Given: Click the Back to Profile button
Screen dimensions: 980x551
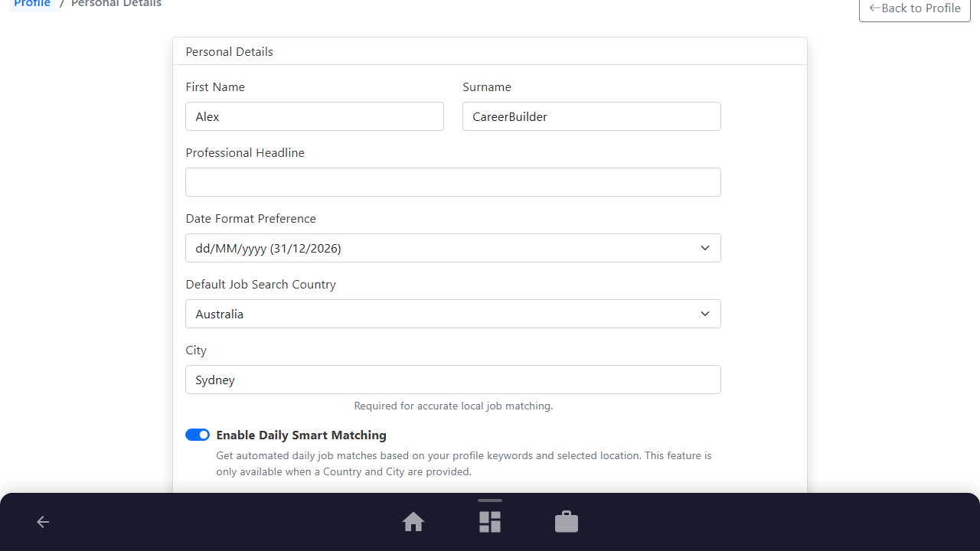Looking at the screenshot, I should (915, 8).
